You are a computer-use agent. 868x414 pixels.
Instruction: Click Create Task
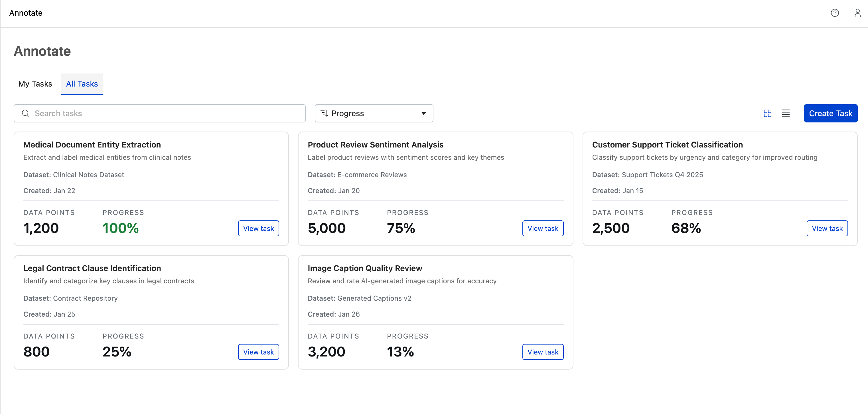(831, 113)
